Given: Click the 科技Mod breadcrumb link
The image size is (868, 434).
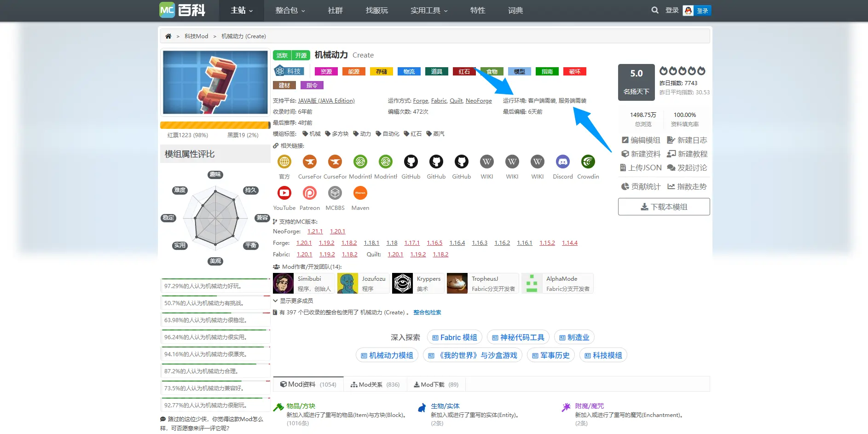Looking at the screenshot, I should pos(197,36).
